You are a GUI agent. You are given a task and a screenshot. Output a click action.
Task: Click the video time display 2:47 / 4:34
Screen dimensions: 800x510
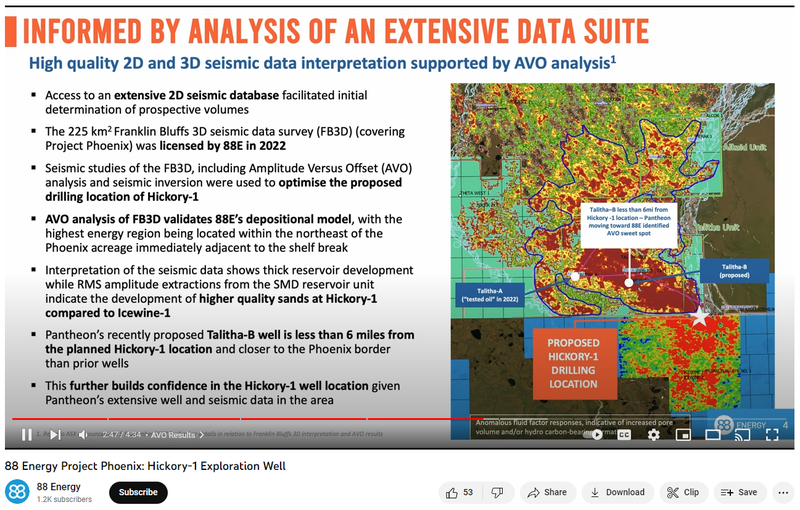[122, 435]
